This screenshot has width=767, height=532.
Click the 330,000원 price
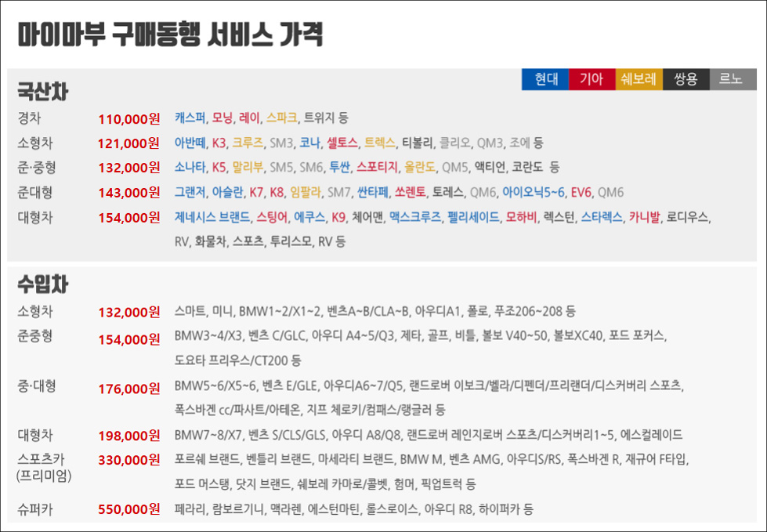(x=129, y=460)
